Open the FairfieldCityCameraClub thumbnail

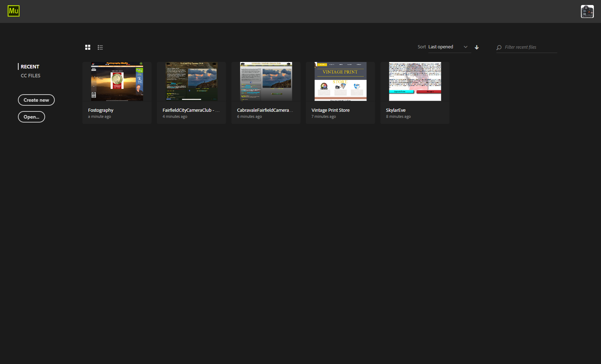(x=192, y=81)
